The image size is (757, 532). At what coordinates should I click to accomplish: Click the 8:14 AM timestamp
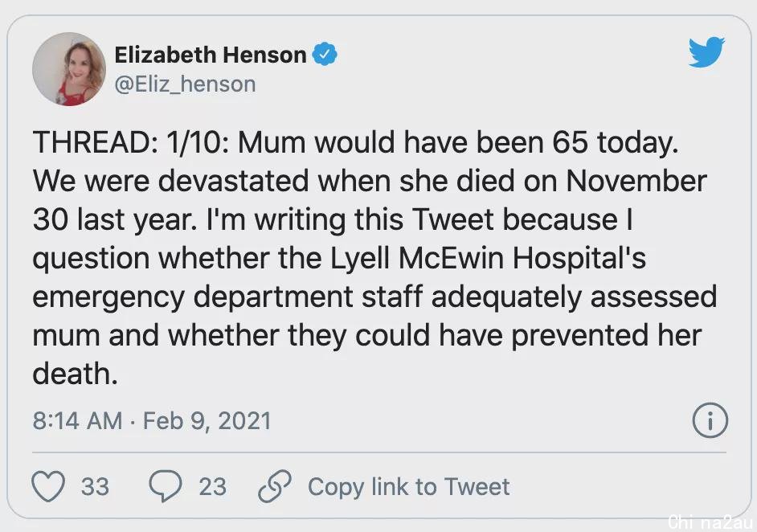(x=77, y=420)
